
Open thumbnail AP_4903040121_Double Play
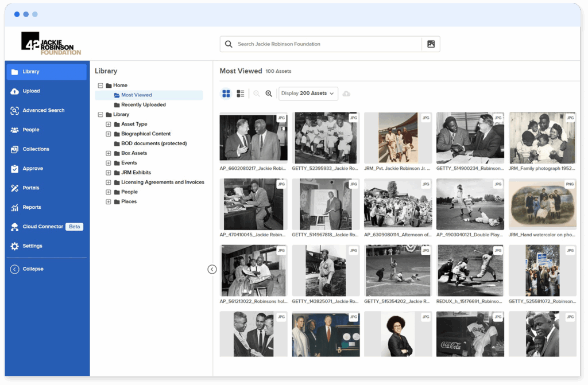coord(470,204)
